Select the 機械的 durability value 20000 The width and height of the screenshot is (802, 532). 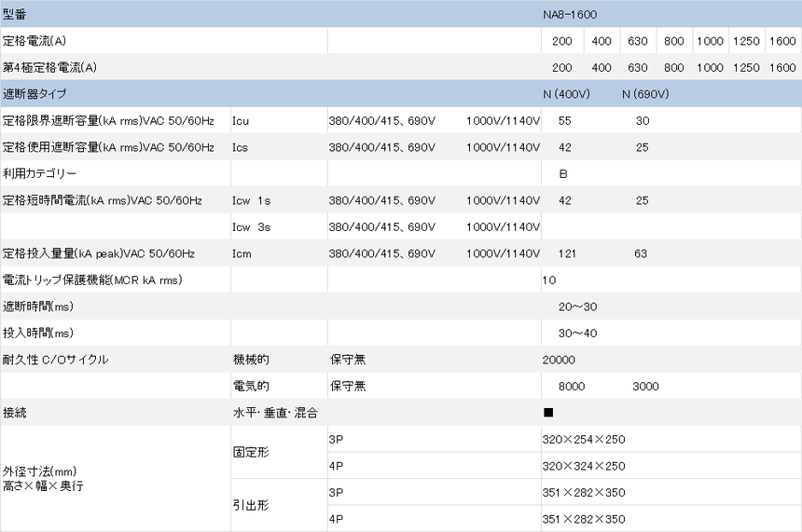pyautogui.click(x=559, y=360)
